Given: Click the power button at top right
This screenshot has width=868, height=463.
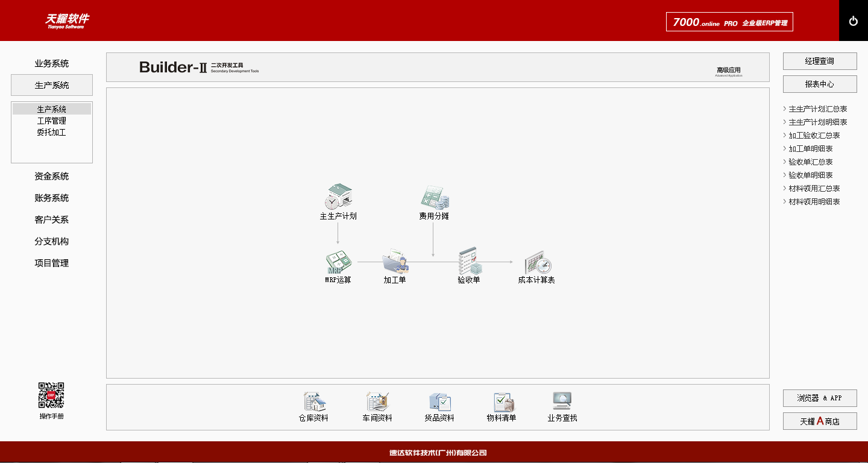Looking at the screenshot, I should tap(853, 21).
